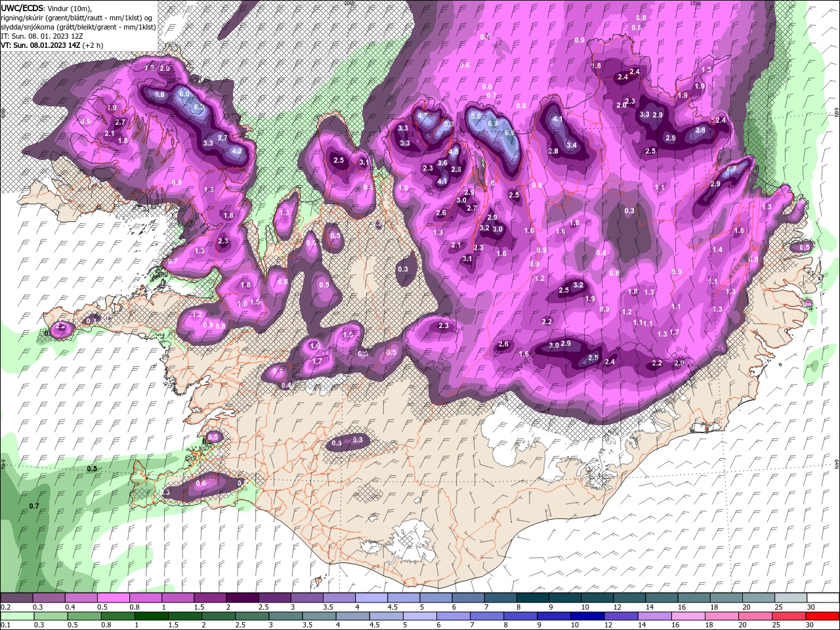Image resolution: width=840 pixels, height=630 pixels.
Task: Click the white 30 swatch in the upper legend row
Action: (x=823, y=598)
